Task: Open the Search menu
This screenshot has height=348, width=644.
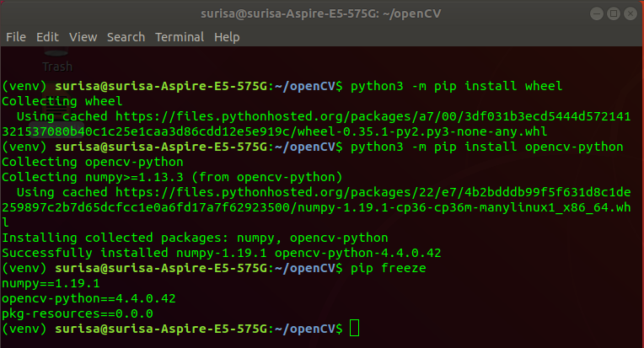Action: click(x=126, y=37)
